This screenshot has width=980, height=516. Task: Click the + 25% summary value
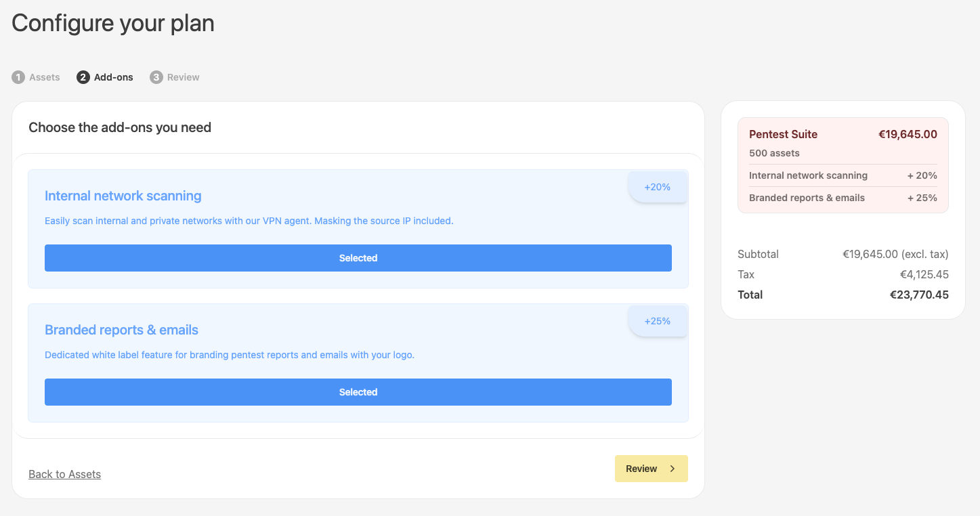click(922, 198)
